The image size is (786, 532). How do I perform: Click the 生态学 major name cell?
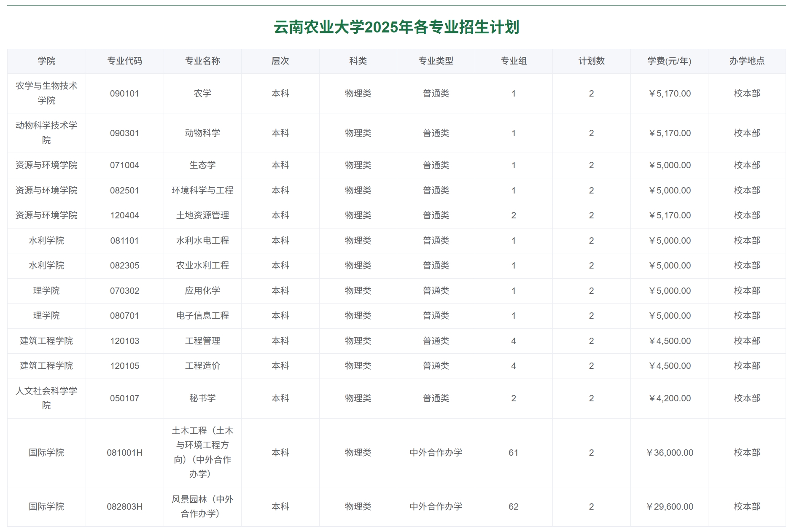pos(202,165)
